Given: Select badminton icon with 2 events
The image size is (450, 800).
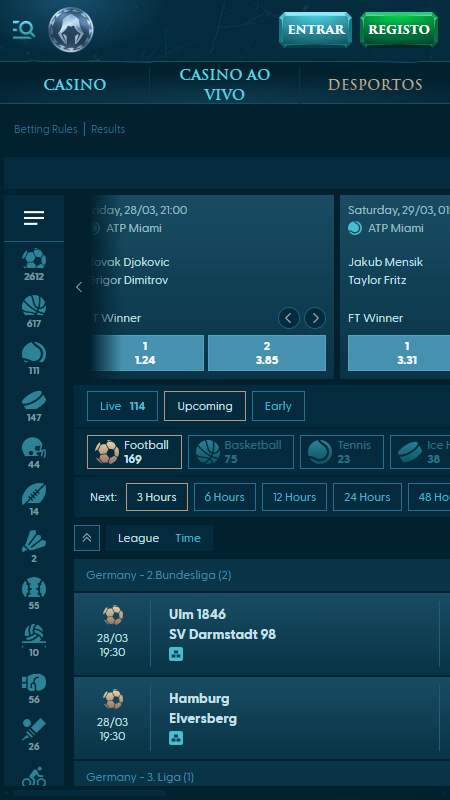Looking at the screenshot, I should [34, 547].
